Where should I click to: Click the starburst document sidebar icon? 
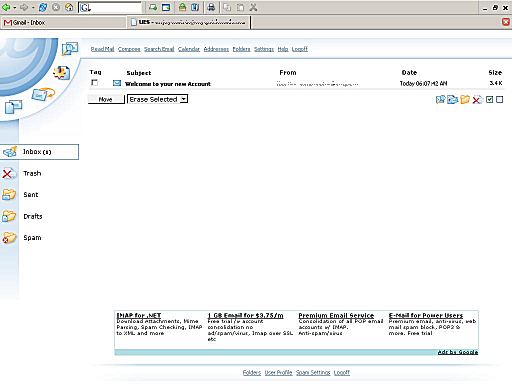[62, 72]
